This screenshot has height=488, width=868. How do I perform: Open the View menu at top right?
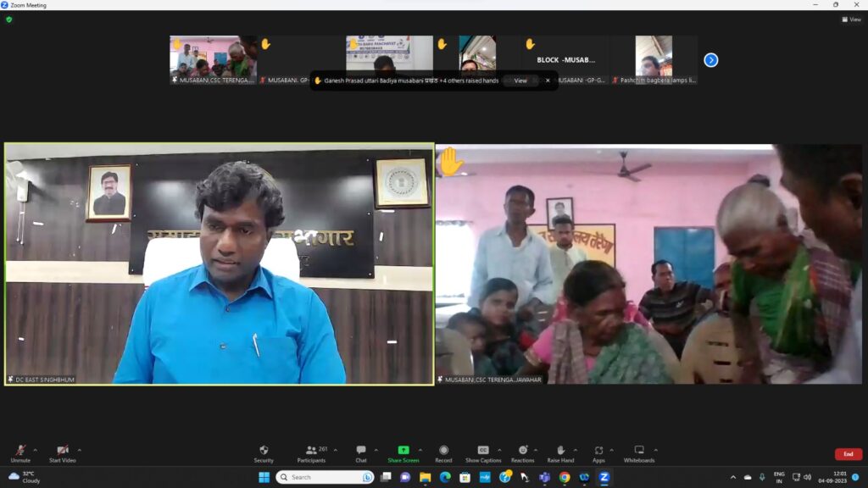coord(851,19)
